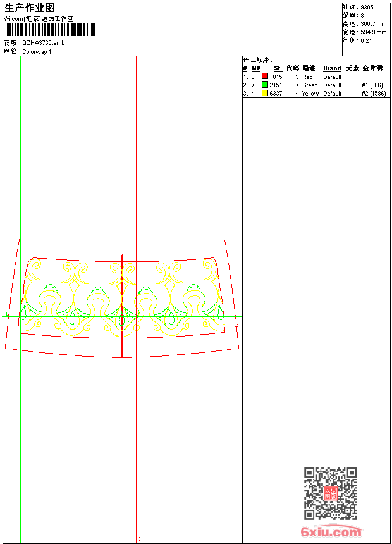Click Default brand in the Red row
The width and height of the screenshot is (392, 544).
click(333, 77)
